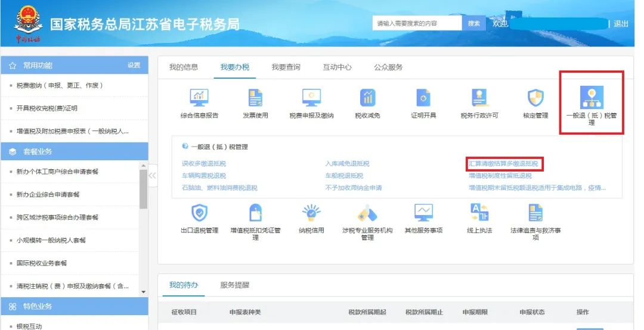The width and height of the screenshot is (644, 330).
Task: Click 退出 to log out
Action: coord(621,24)
